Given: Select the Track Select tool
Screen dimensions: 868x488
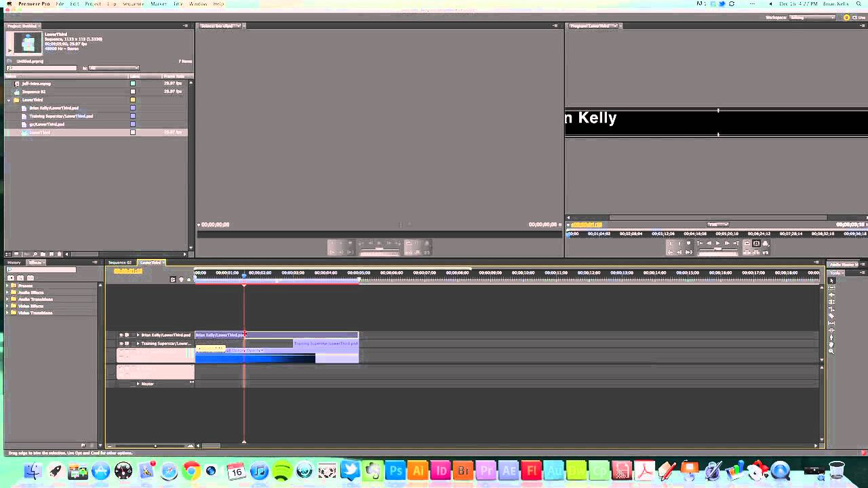Looking at the screenshot, I should [x=832, y=287].
